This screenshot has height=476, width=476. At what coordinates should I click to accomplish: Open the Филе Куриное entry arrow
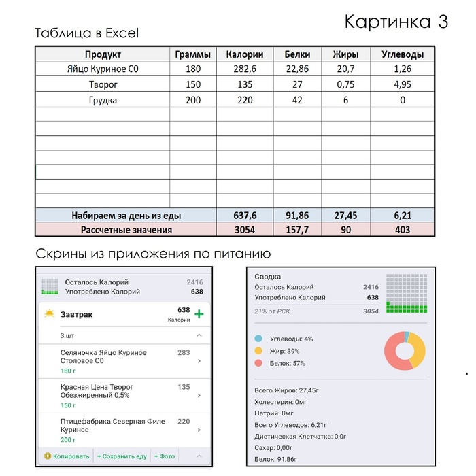tap(199, 430)
